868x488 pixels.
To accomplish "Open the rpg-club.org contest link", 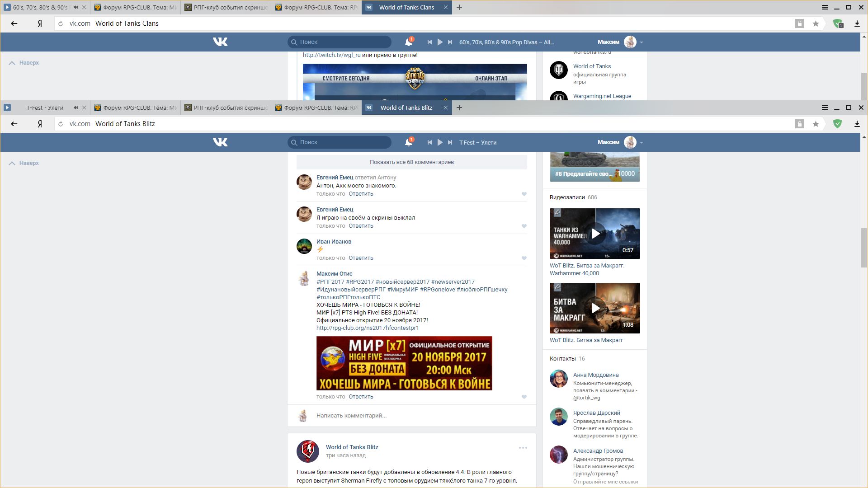I will click(367, 328).
